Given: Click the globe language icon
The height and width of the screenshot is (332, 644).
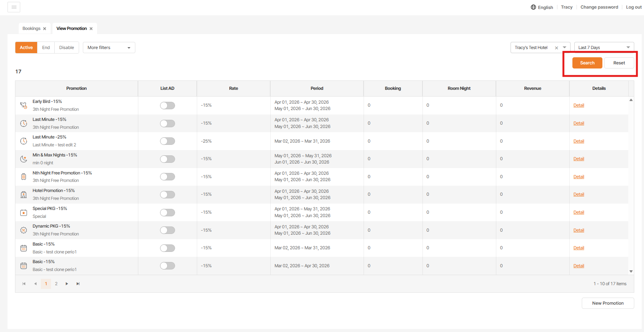Looking at the screenshot, I should click(x=533, y=7).
